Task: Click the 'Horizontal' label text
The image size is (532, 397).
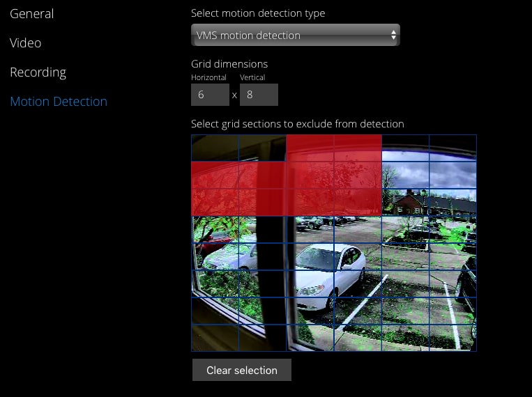Action: [208, 77]
